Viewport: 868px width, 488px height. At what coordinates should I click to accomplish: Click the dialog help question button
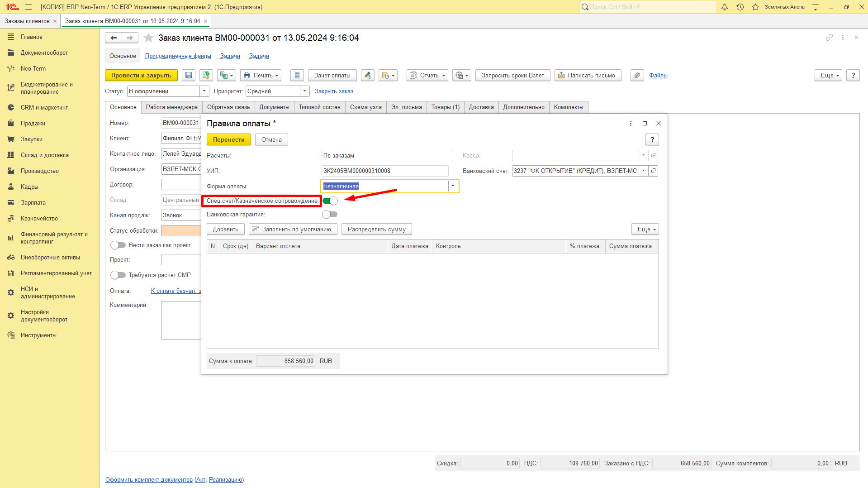click(652, 139)
